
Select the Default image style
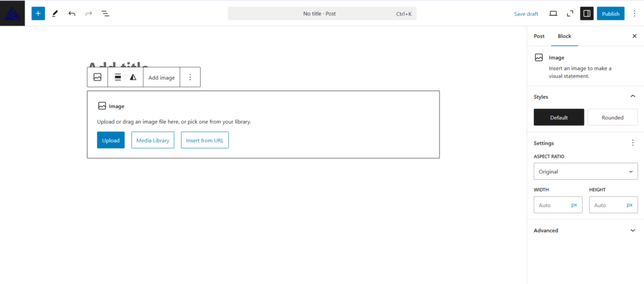pos(558,117)
